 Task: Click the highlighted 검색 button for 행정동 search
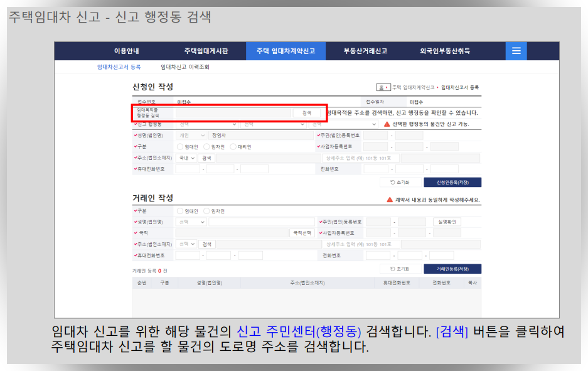(306, 112)
